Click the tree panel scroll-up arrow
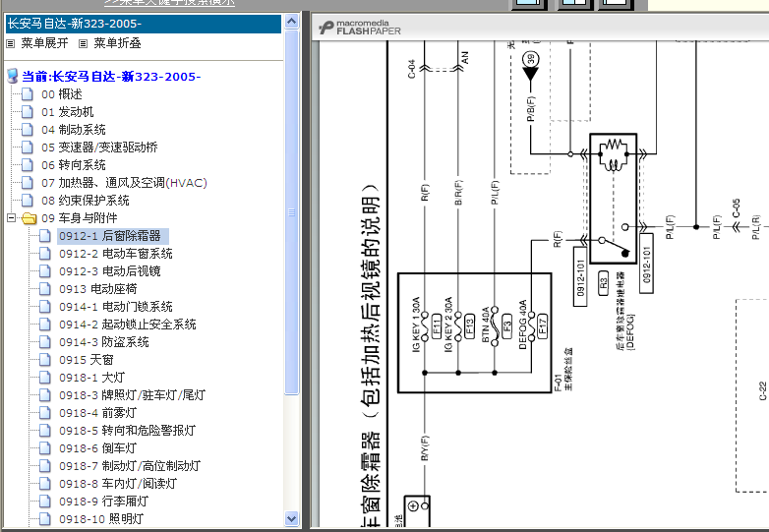Image resolution: width=769 pixels, height=532 pixels. (x=292, y=21)
